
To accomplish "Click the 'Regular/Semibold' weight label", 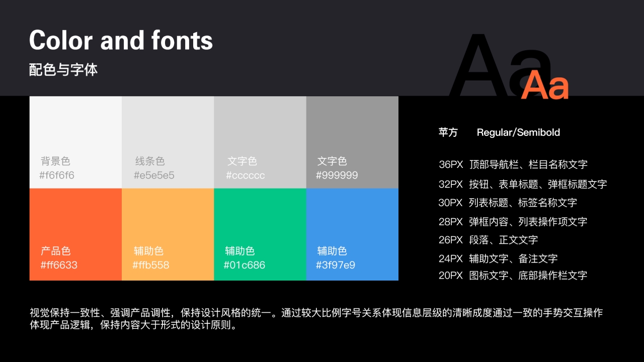I will [518, 132].
